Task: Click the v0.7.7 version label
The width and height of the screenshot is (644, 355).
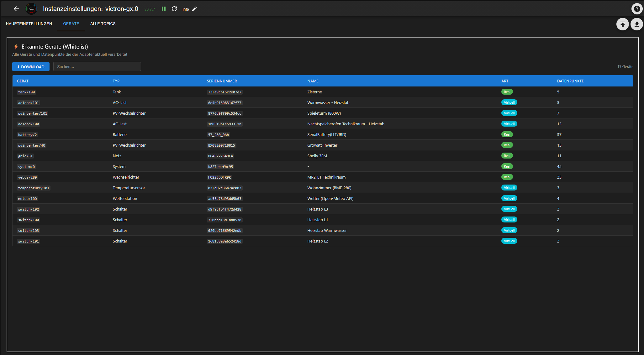Action: pos(150,9)
